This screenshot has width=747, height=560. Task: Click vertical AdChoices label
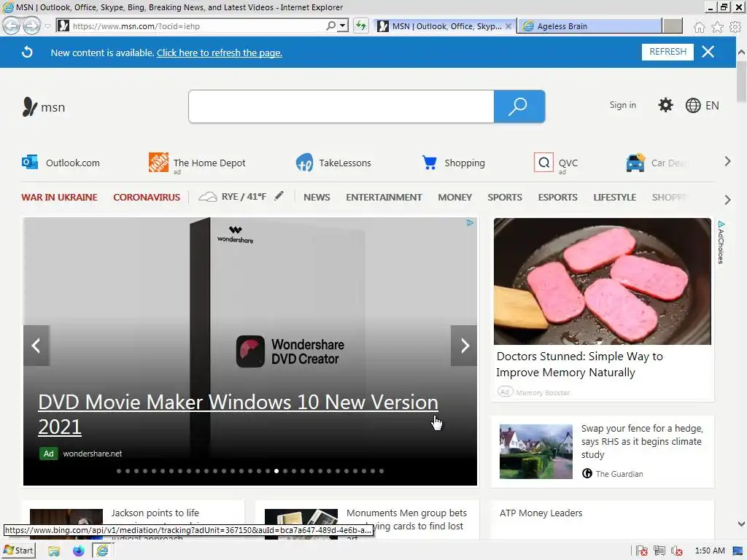[x=721, y=242]
